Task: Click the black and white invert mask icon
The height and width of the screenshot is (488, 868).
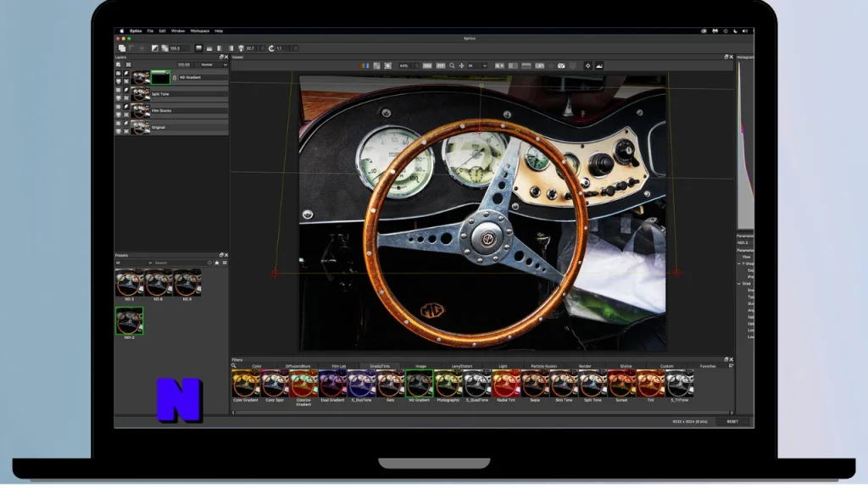Action: pos(155,48)
